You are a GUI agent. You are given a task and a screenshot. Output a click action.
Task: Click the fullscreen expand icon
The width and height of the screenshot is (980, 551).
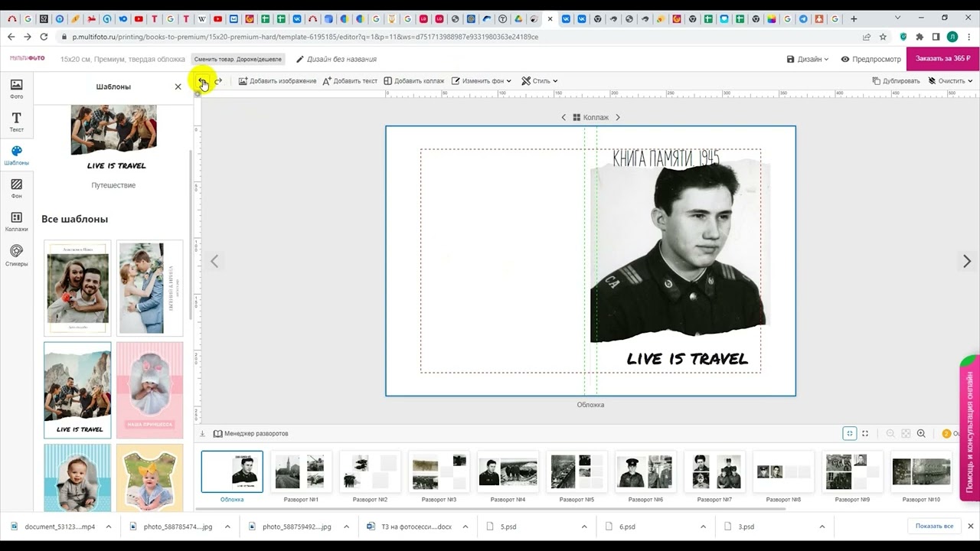click(x=865, y=434)
